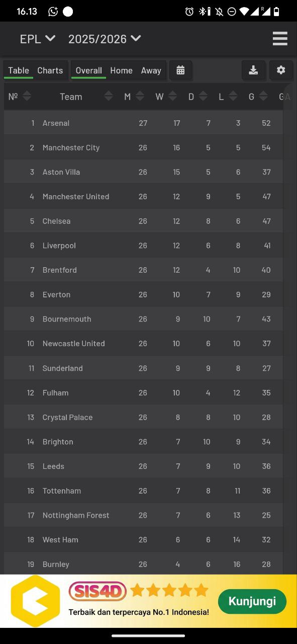The height and width of the screenshot is (644, 297).
Task: Select the Liverpool row in the table
Action: 101,246
